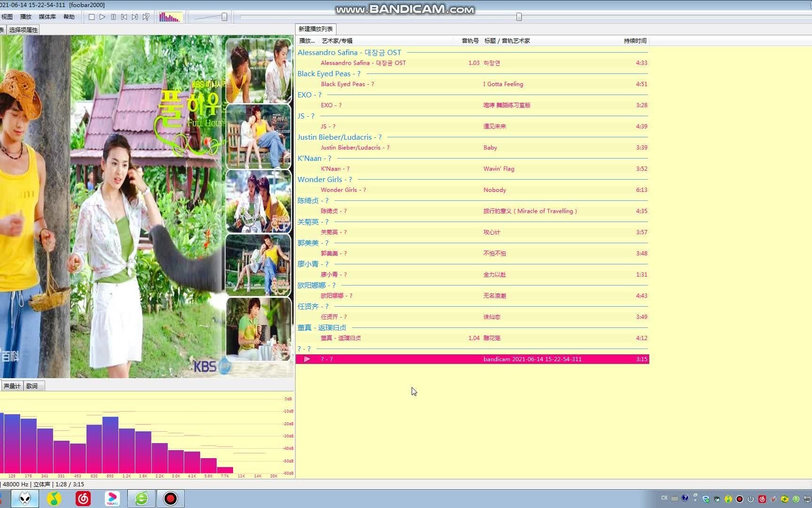Image resolution: width=812 pixels, height=508 pixels.
Task: Open NetEase Cloud Music icon in the taskbar
Action: point(83,499)
